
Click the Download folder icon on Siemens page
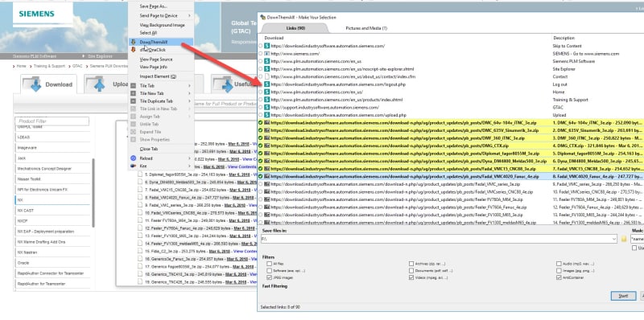pyautogui.click(x=31, y=84)
